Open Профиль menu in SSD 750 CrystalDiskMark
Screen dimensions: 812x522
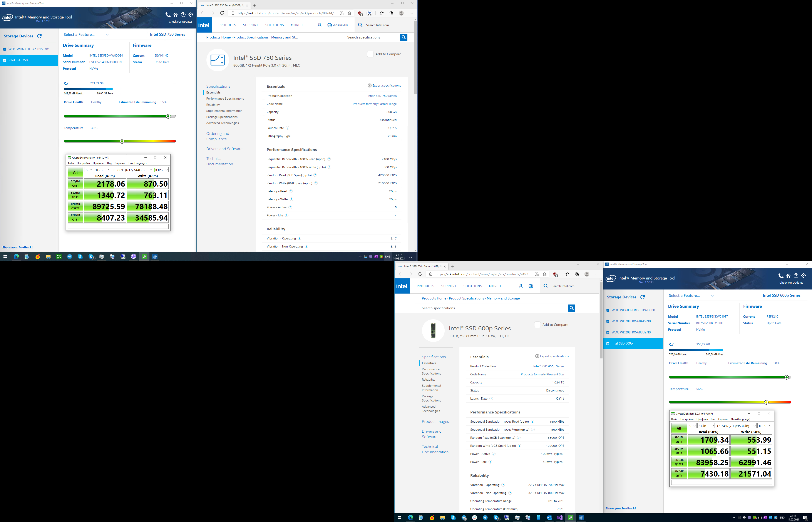[x=99, y=163]
